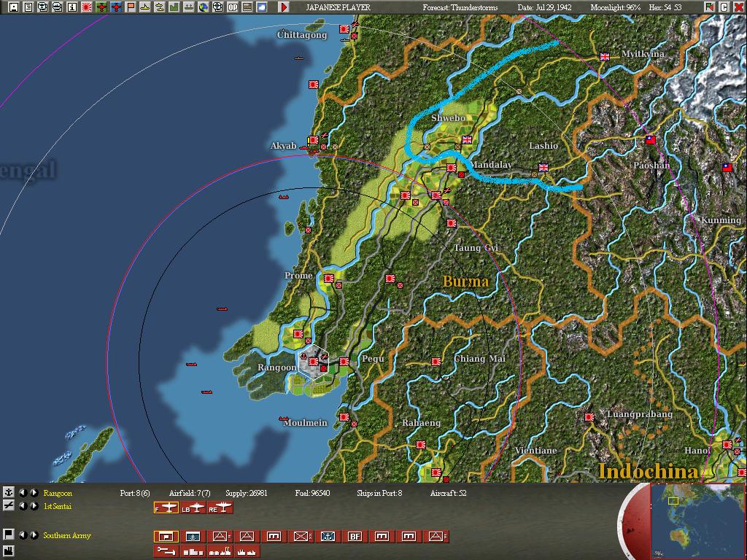Click the Chinese flag unit above Paoshan
Image resolution: width=747 pixels, height=560 pixels.
coord(650,139)
